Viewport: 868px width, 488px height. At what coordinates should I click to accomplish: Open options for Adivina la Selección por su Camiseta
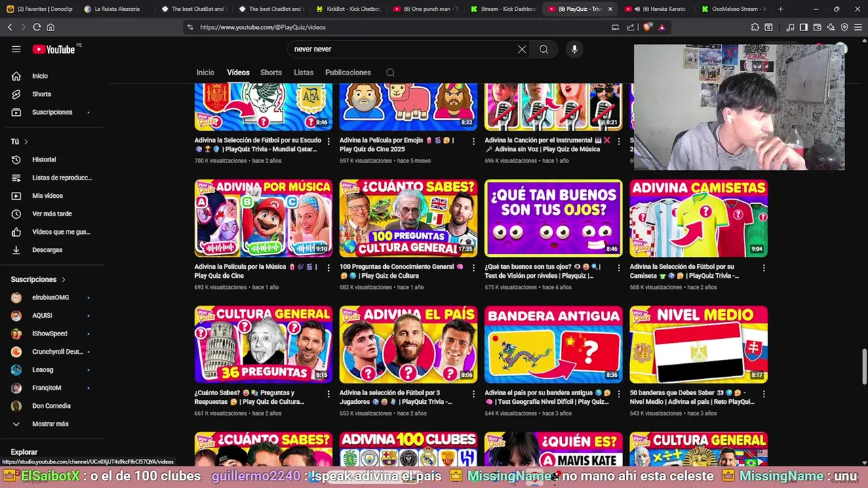764,268
